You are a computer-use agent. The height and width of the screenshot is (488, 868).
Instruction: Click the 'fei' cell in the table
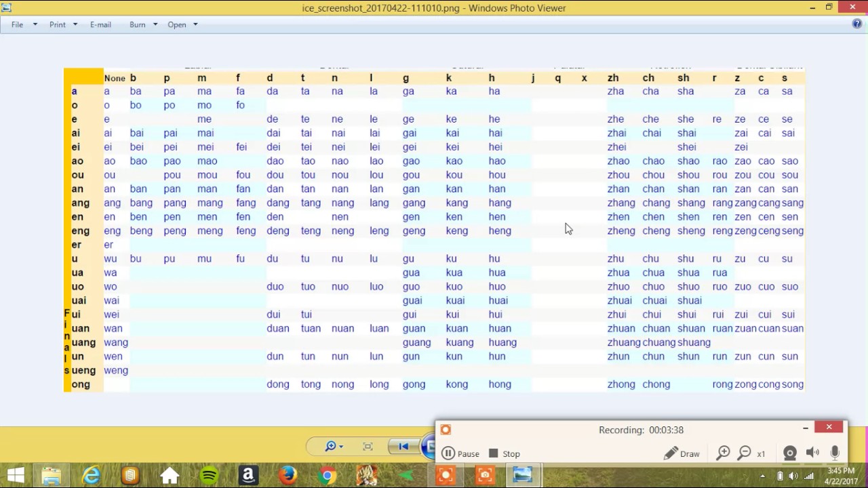click(x=241, y=147)
